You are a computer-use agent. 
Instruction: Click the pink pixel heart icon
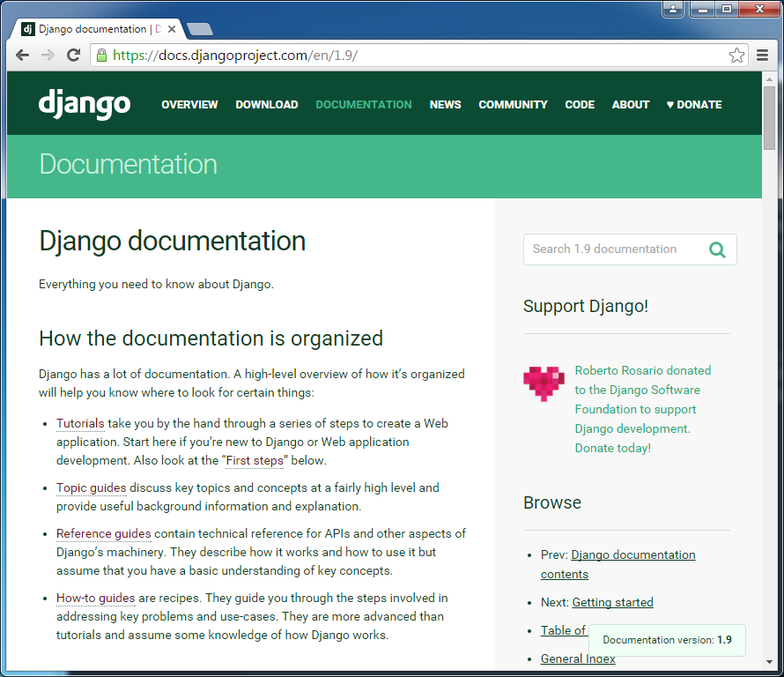[x=544, y=383]
